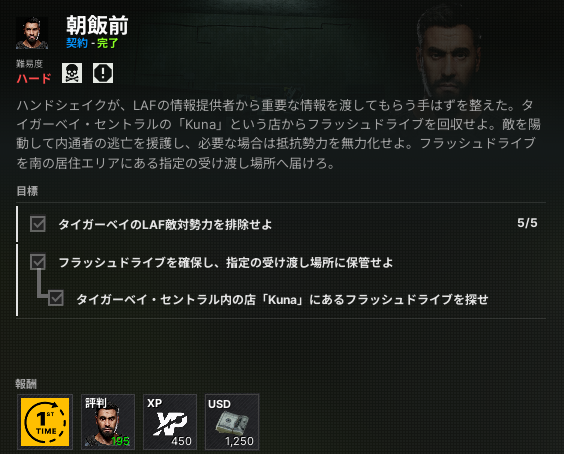The image size is (564, 454).
Task: Click the 完了 completed status label
Action: (x=108, y=43)
